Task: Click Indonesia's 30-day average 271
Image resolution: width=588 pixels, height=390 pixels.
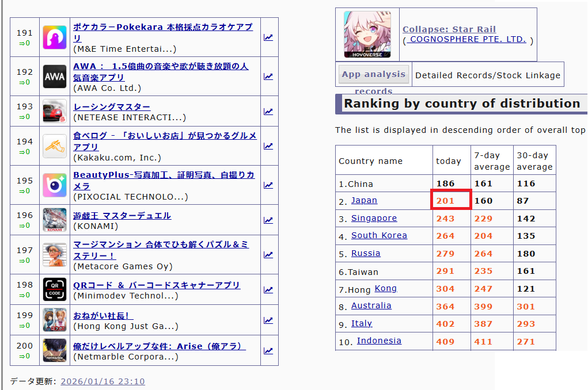Action: pos(526,342)
